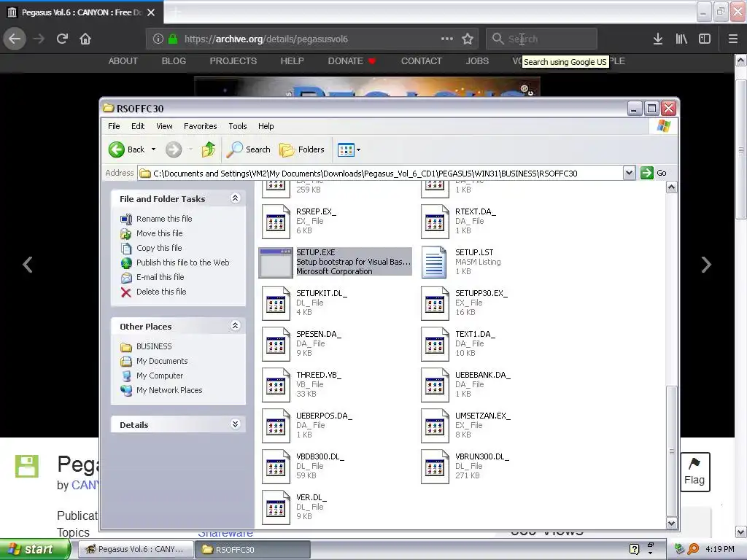Click the Back arrow in the RSOFFC30 window
The height and width of the screenshot is (560, 747).
tap(117, 149)
